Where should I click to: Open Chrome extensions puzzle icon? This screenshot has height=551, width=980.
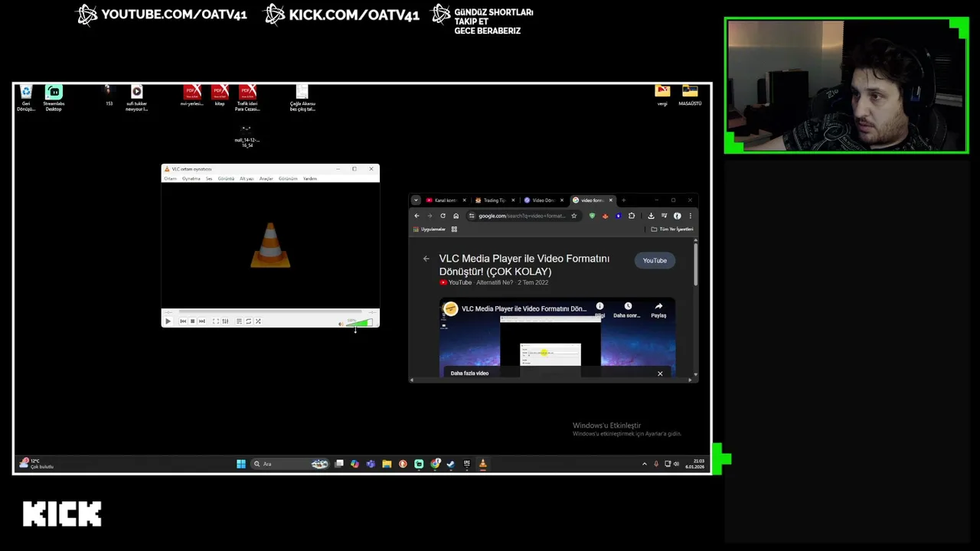632,216
